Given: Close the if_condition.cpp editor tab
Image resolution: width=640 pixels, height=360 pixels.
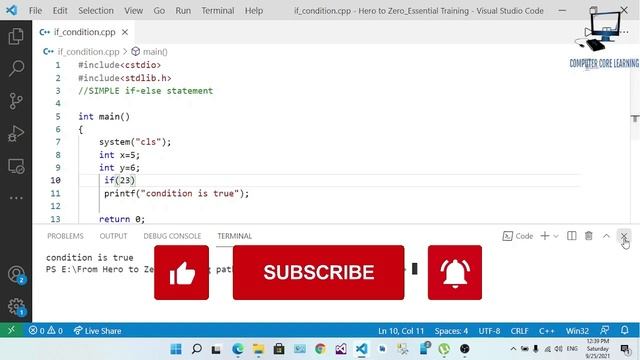Looking at the screenshot, I should [125, 32].
